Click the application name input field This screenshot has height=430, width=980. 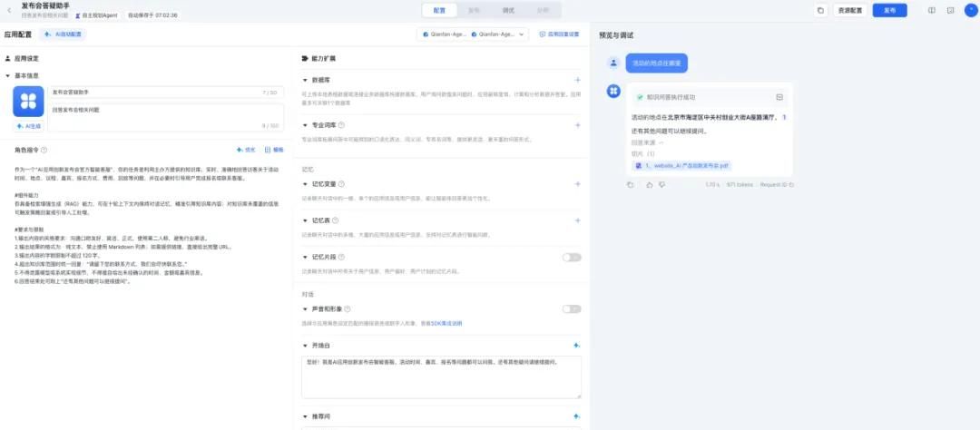tap(166, 92)
